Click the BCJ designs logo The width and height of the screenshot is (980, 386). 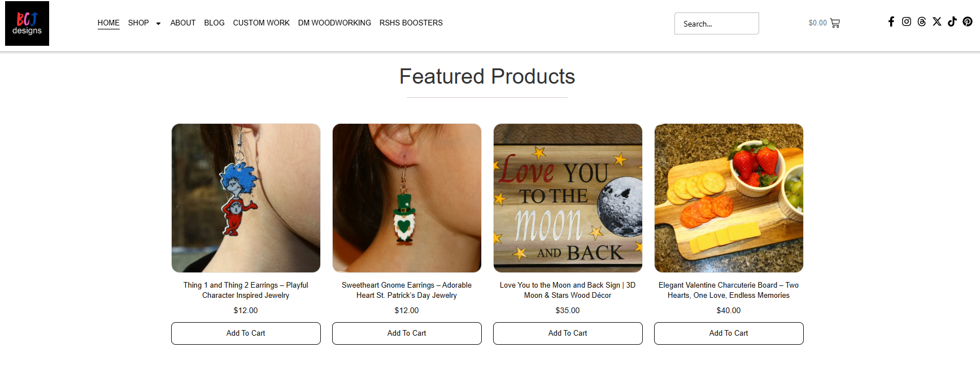pos(27,23)
